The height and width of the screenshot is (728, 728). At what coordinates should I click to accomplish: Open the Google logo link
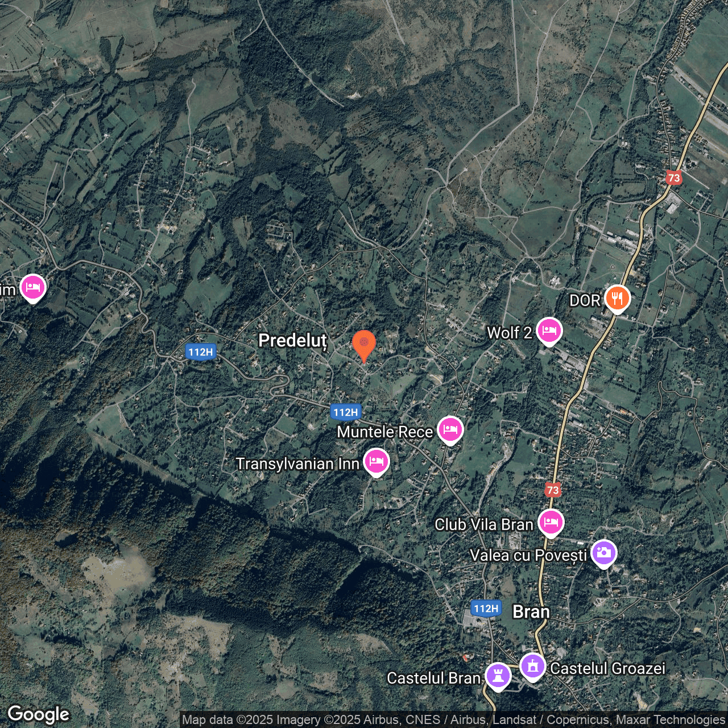tap(39, 714)
